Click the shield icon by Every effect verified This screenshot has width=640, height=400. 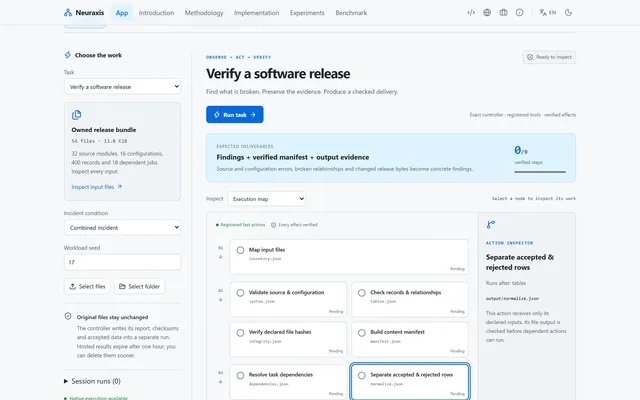273,225
